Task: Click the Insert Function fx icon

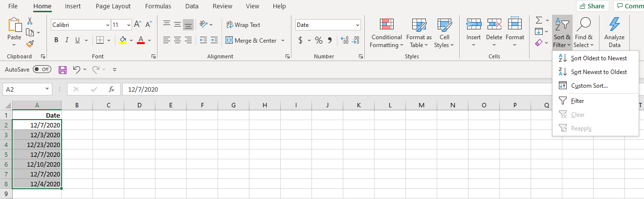Action: pyautogui.click(x=111, y=89)
